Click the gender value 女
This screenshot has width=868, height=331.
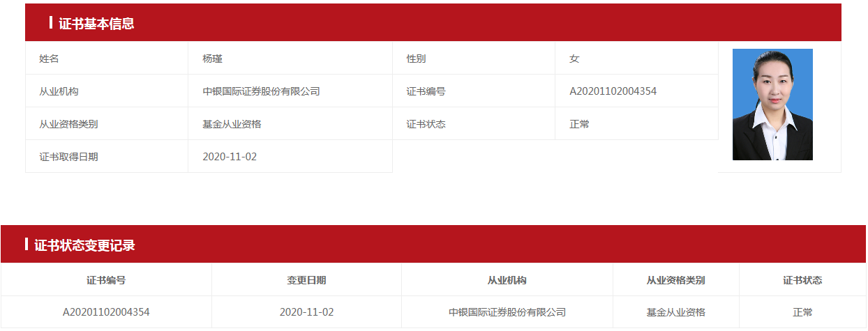coord(574,59)
